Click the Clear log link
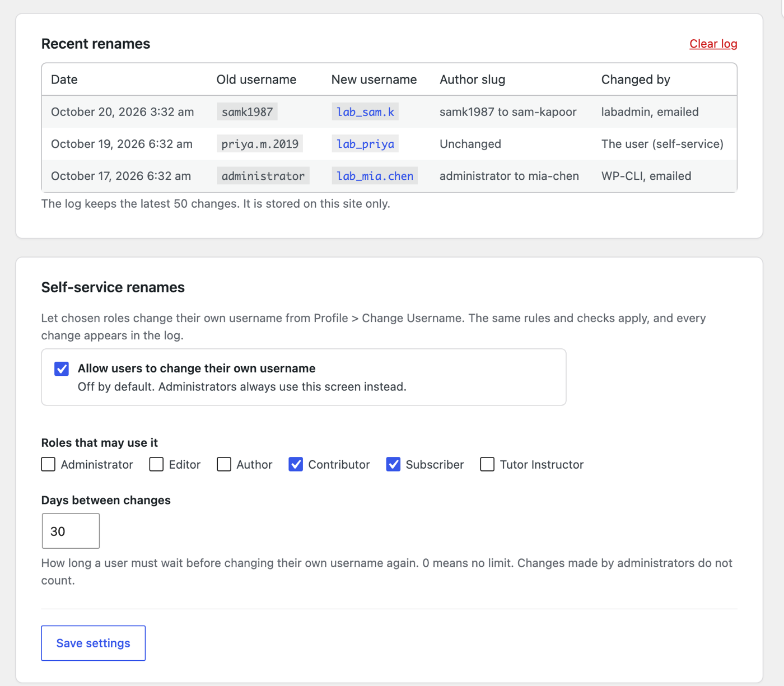 713,44
